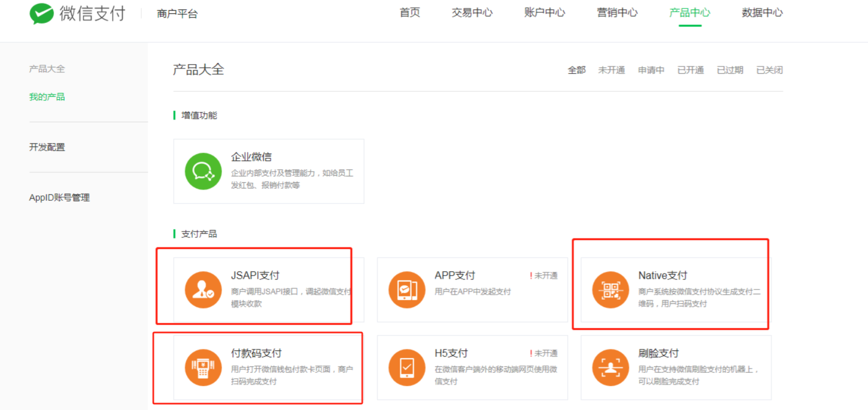Click the 微信支付 brand text
This screenshot has width=868, height=410.
coord(92,13)
